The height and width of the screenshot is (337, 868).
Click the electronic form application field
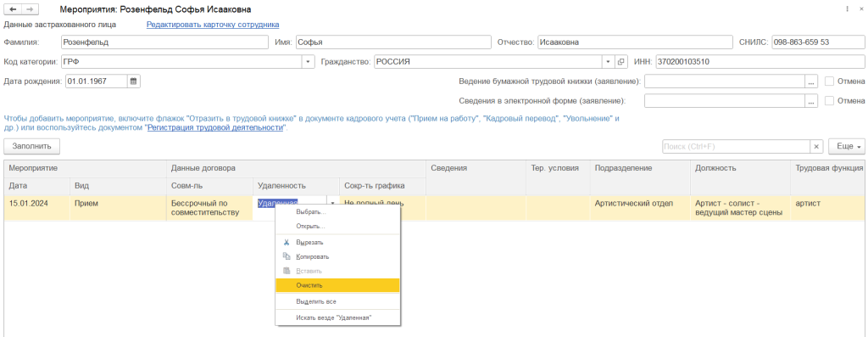click(x=724, y=101)
